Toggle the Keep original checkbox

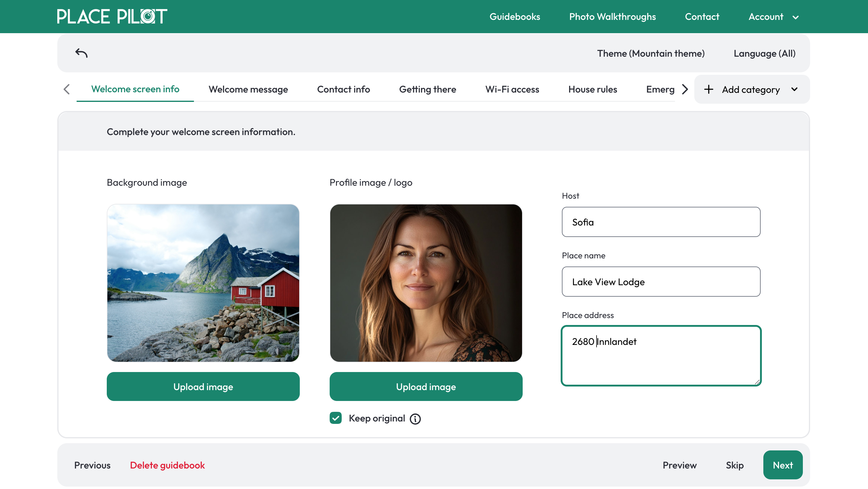tap(336, 418)
